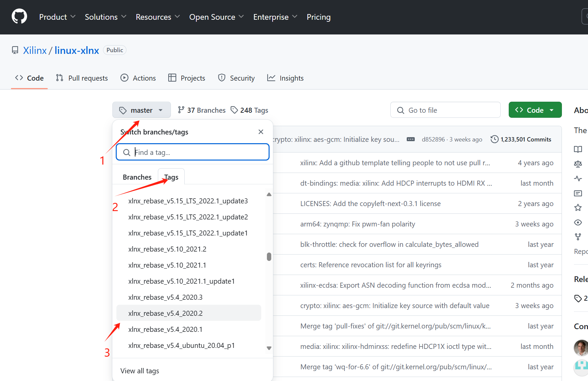Select tag xlnx_rebase_v5.4_2020.3
Screen dimensions: 588x381
coord(188,297)
